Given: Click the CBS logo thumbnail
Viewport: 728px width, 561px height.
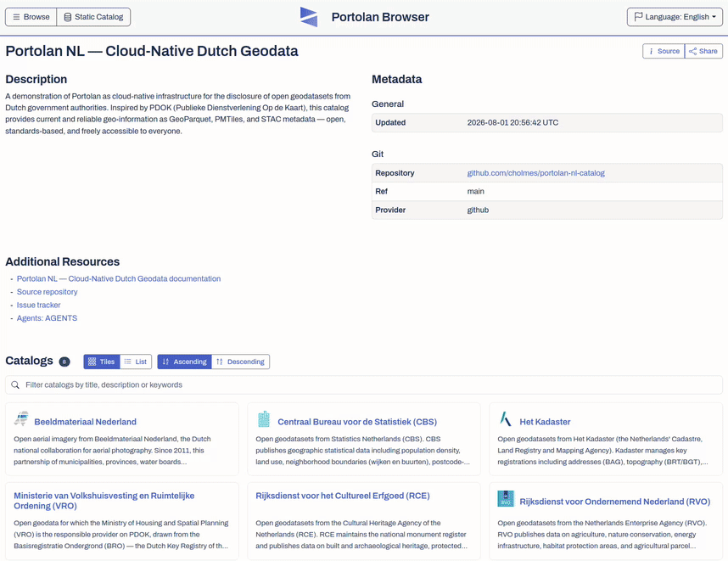Looking at the screenshot, I should coord(264,419).
